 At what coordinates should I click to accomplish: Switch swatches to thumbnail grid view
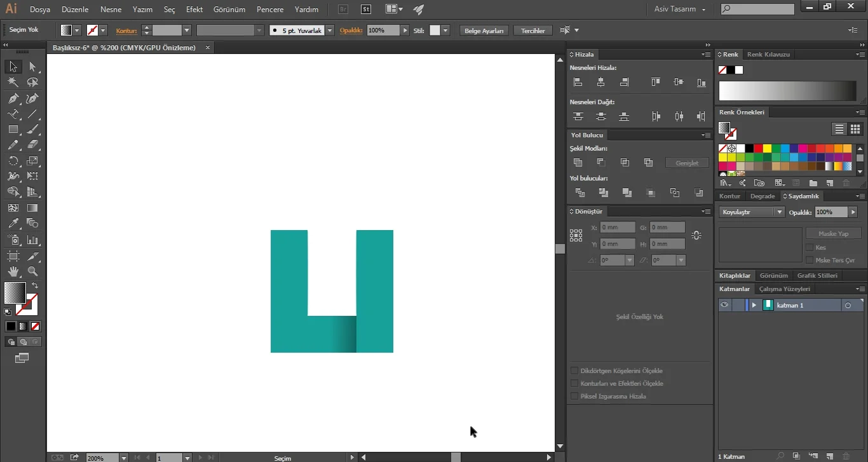point(855,129)
